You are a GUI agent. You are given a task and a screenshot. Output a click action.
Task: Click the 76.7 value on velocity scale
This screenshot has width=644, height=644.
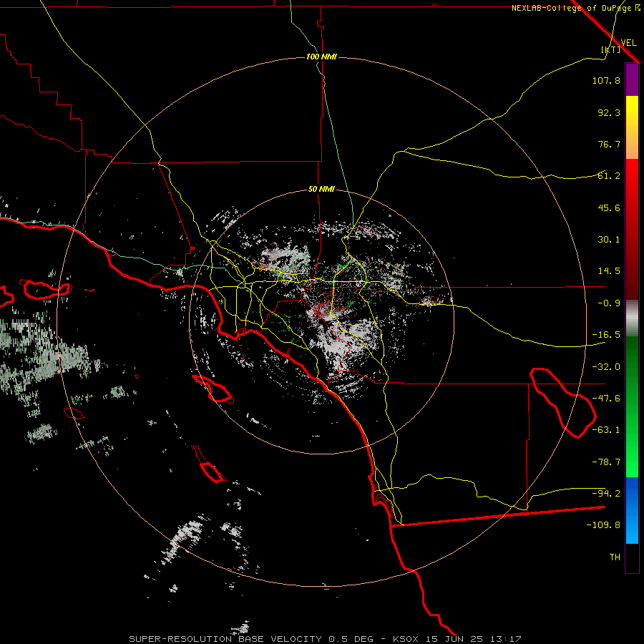coord(609,144)
